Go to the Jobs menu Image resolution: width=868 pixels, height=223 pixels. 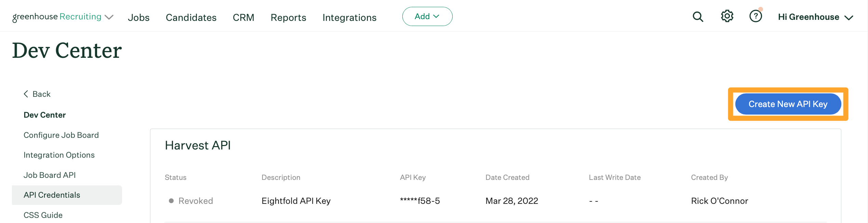pyautogui.click(x=138, y=17)
